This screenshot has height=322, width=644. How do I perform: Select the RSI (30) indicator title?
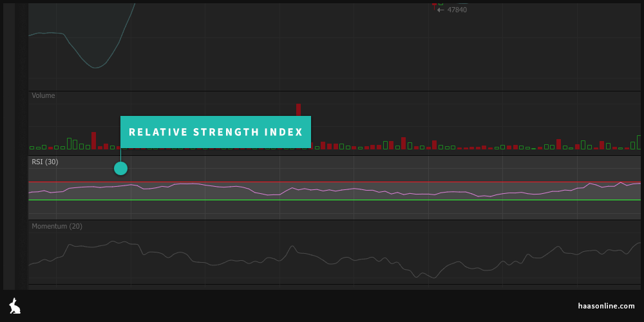[45, 162]
